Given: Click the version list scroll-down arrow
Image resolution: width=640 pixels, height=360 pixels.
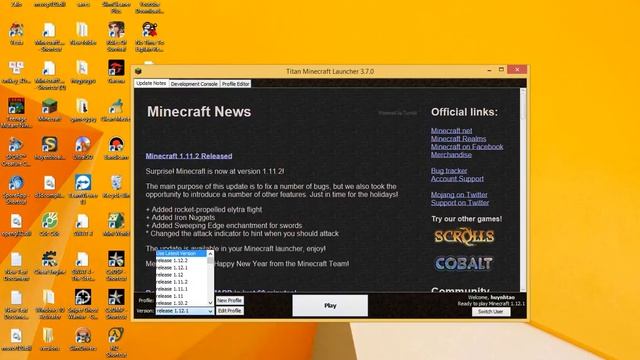Looking at the screenshot, I should tap(210, 303).
